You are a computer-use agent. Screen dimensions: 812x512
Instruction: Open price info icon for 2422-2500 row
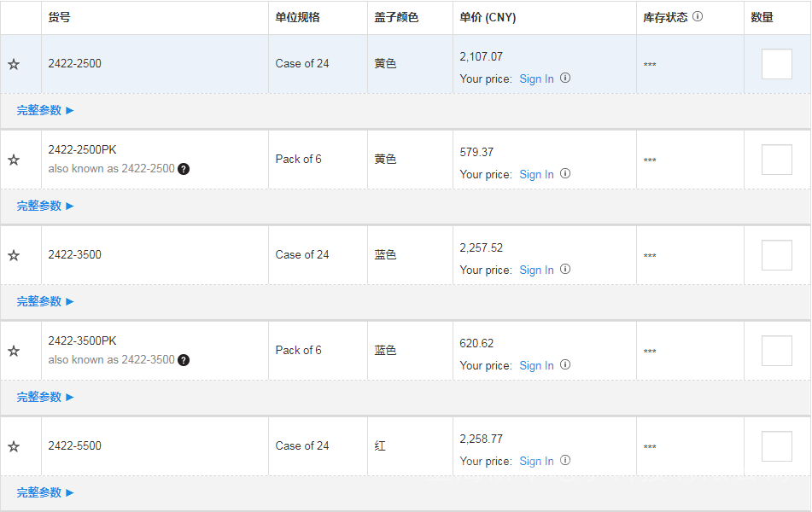coord(565,78)
